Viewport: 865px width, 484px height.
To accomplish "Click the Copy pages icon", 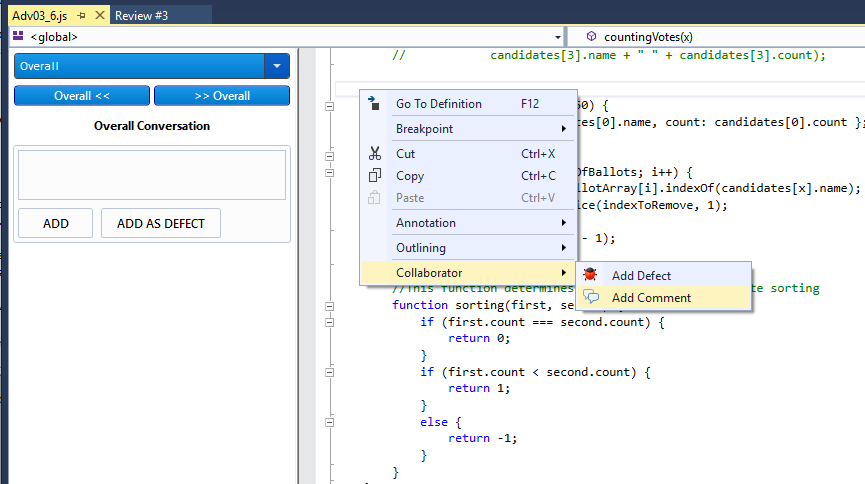I will [374, 176].
